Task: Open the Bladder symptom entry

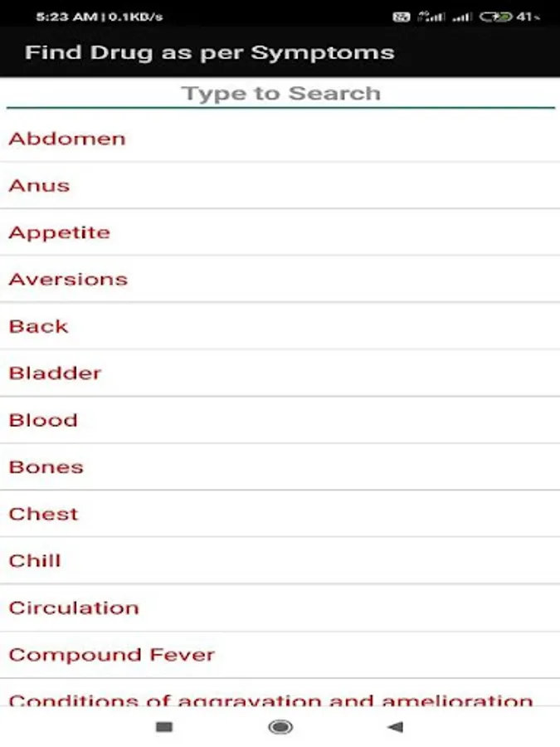Action: click(54, 373)
